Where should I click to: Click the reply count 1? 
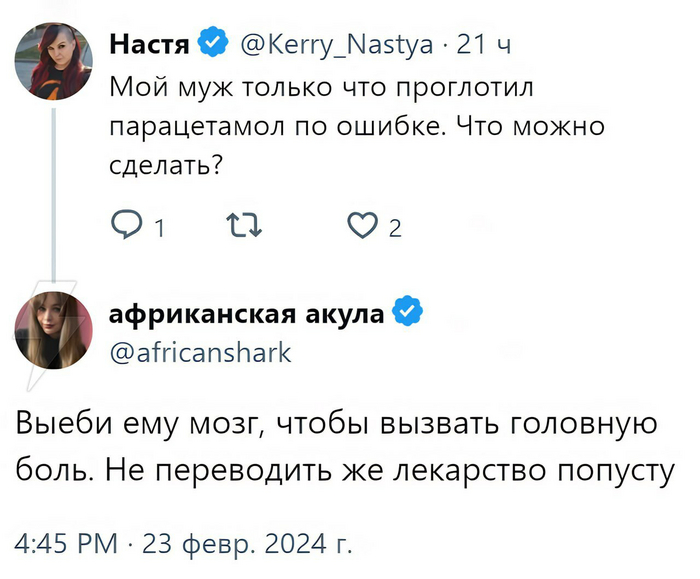tap(157, 230)
